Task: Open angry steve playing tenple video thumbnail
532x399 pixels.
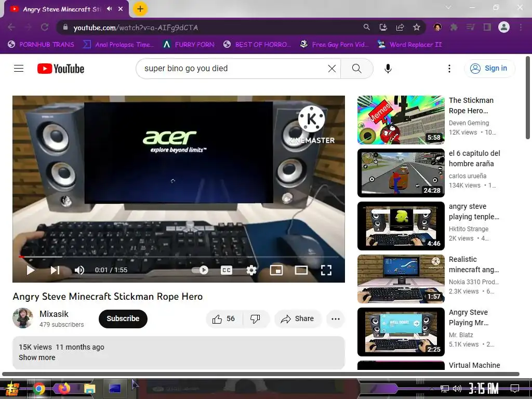Action: click(401, 225)
